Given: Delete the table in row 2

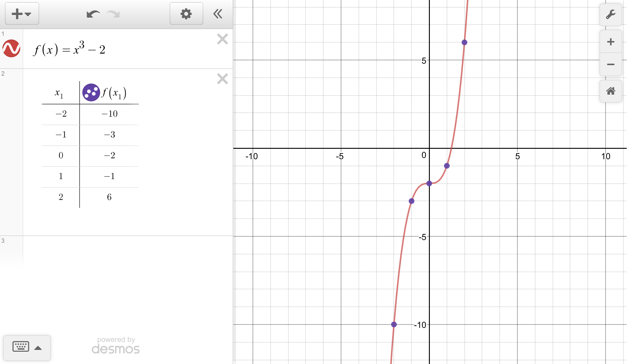Looking at the screenshot, I should 223,79.
